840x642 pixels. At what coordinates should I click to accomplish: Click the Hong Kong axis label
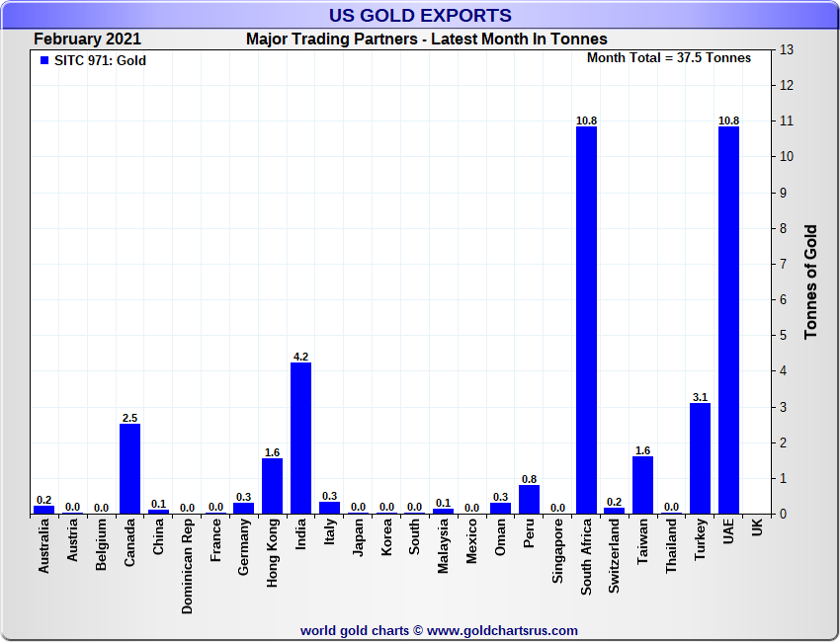click(x=272, y=553)
